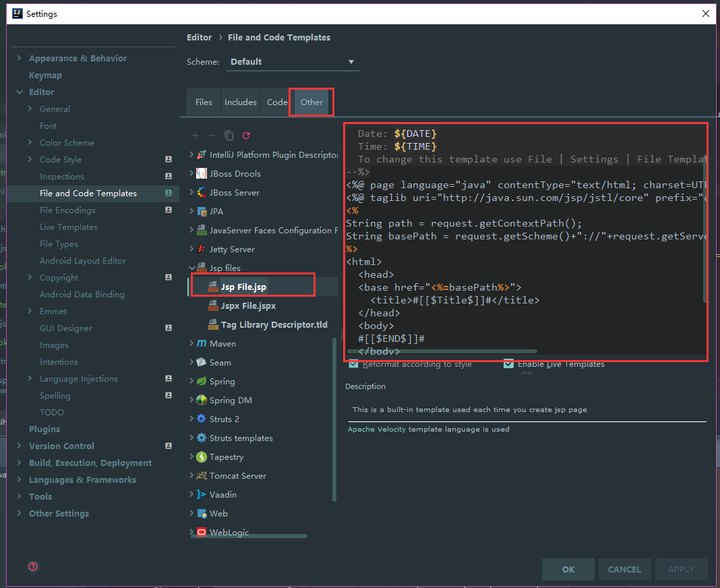Click the horizontal scrollbar under the template editor
This screenshot has width=720, height=588.
(x=445, y=351)
